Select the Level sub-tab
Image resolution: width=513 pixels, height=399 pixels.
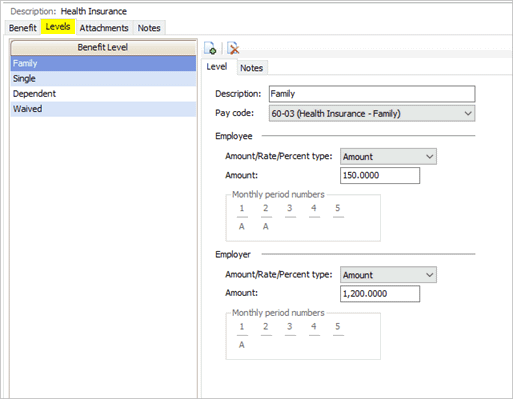pyautogui.click(x=217, y=67)
